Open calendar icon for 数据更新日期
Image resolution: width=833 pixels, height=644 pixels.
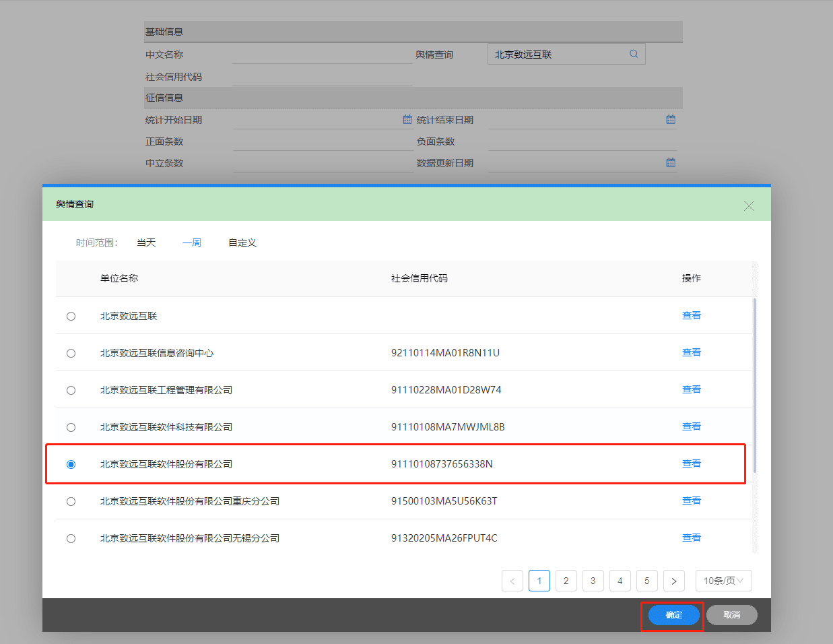[671, 162]
